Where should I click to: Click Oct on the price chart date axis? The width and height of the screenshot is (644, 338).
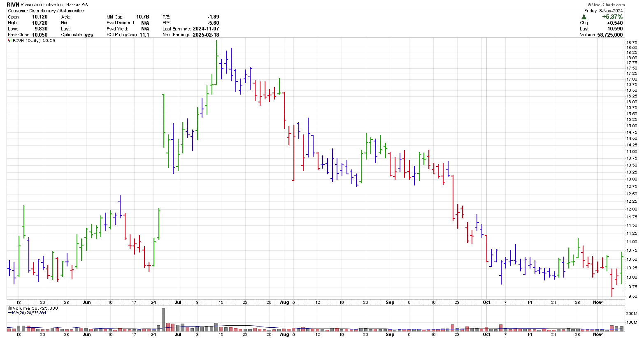tap(486, 302)
